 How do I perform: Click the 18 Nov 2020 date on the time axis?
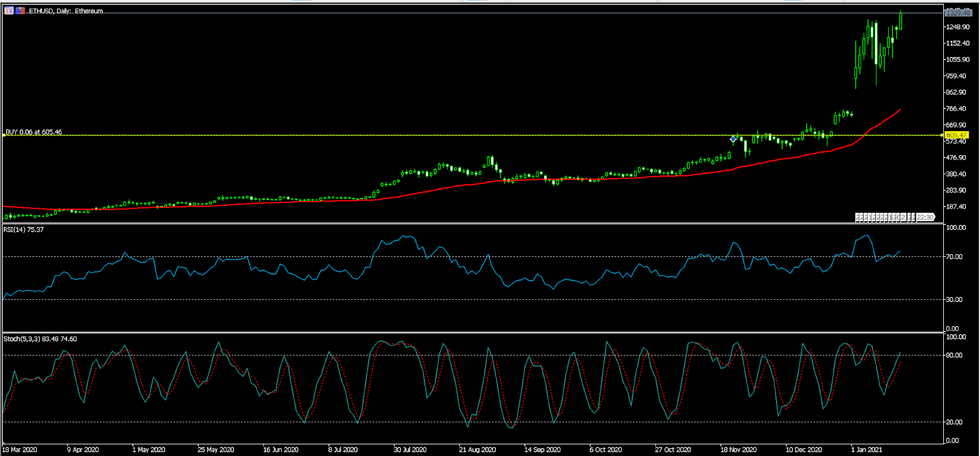[x=738, y=450]
